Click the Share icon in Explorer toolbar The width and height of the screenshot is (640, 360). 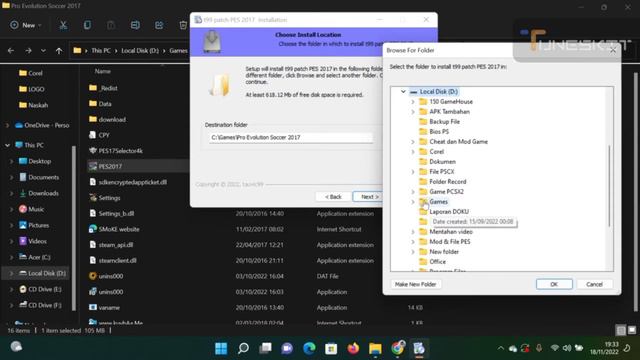159,25
